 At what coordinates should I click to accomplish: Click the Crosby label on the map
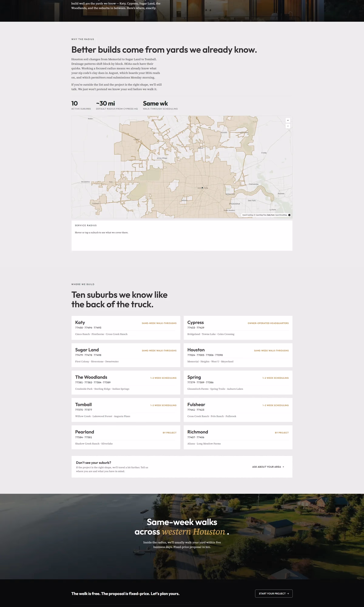pyautogui.click(x=264, y=153)
